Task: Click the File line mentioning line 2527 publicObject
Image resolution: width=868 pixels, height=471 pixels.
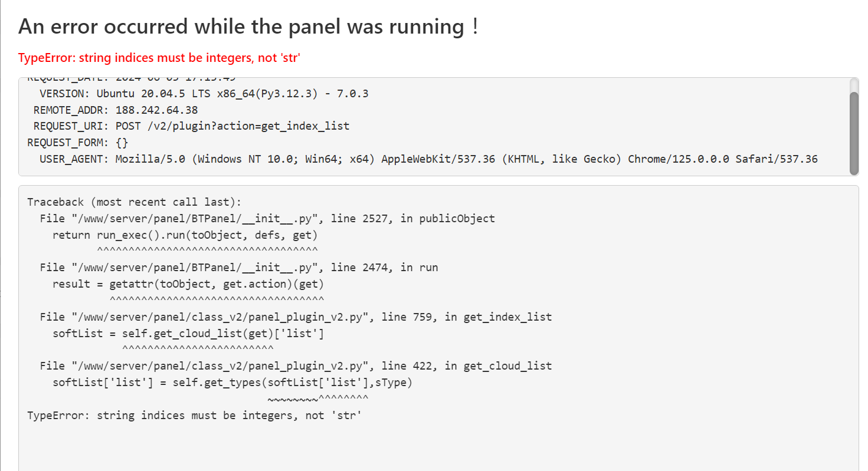Action: [267, 219]
